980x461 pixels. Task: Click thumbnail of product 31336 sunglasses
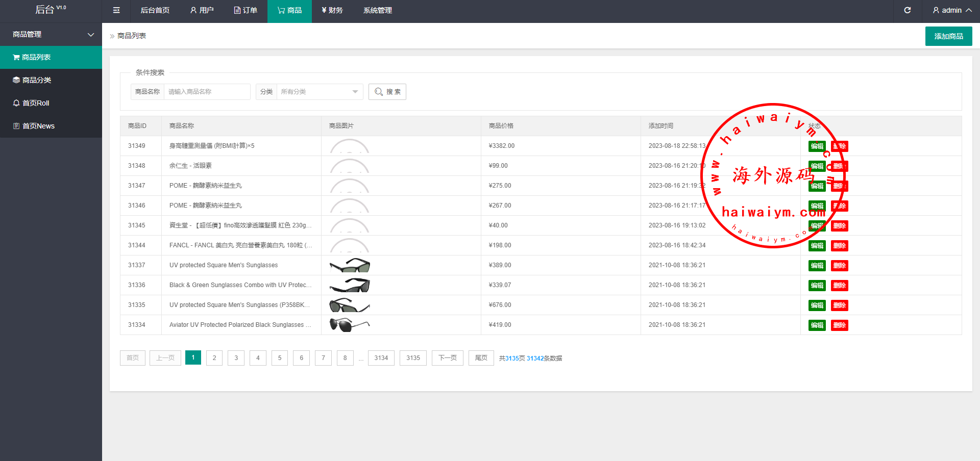click(350, 285)
